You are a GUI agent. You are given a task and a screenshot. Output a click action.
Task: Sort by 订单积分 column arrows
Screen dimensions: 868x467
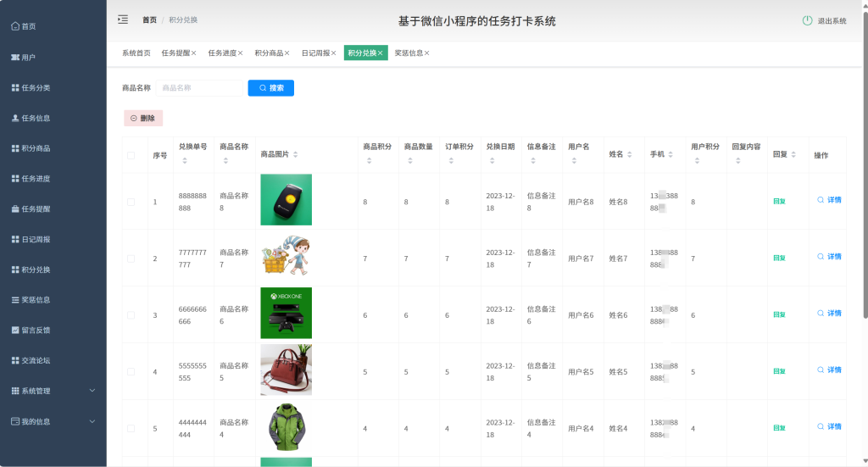(451, 160)
